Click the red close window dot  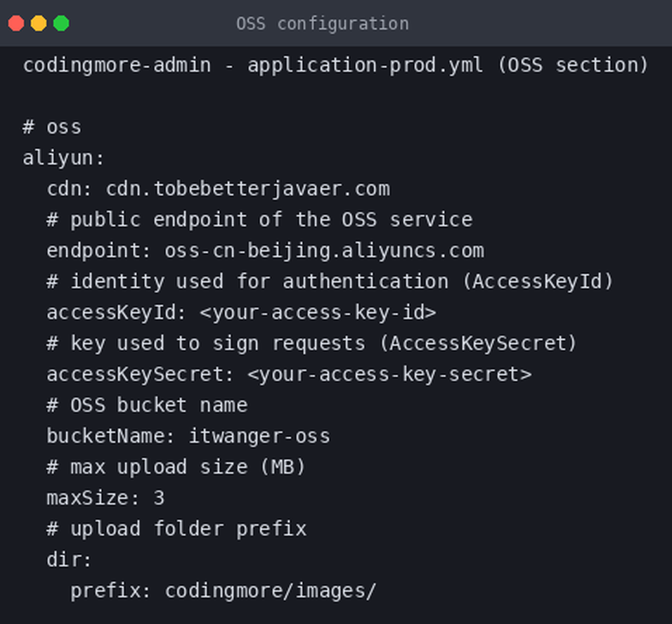[x=16, y=23]
